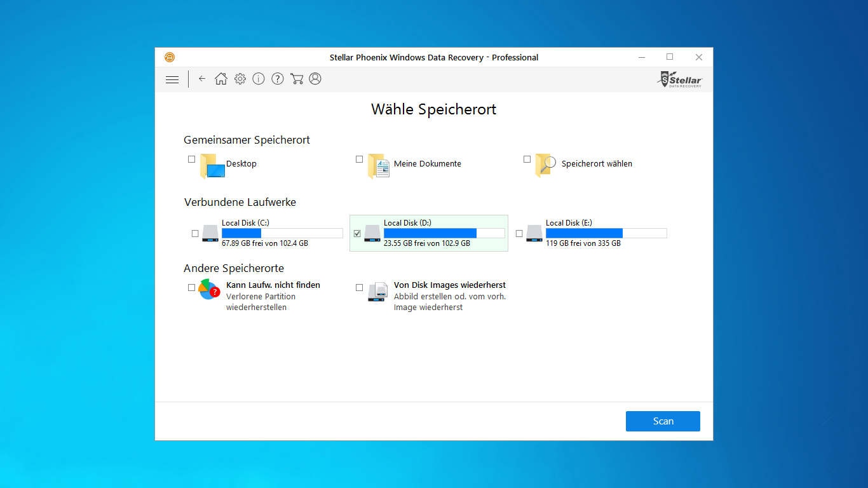The height and width of the screenshot is (488, 868).
Task: Show the info icon dialog
Action: click(259, 79)
